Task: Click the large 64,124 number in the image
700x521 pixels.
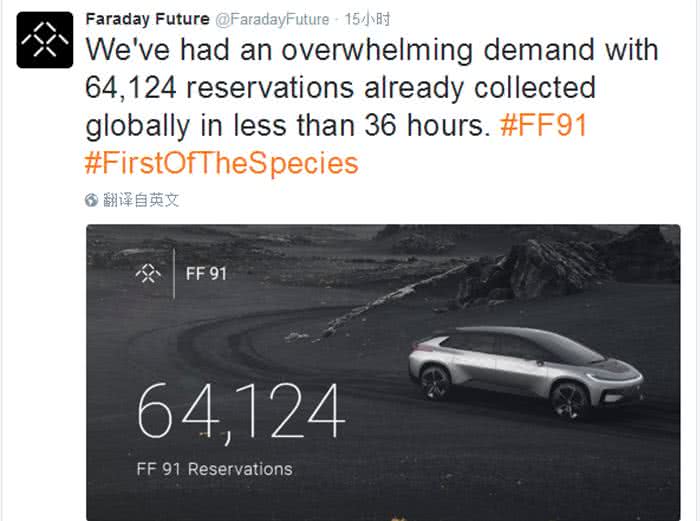Action: pos(241,412)
